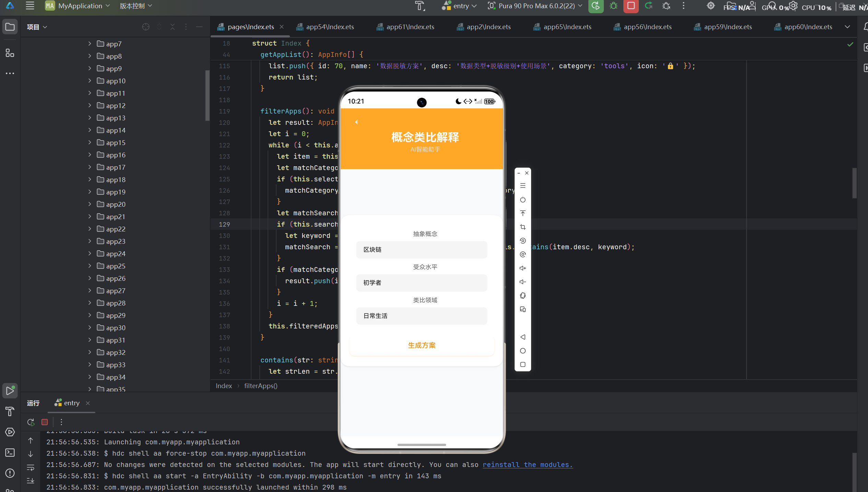Stop the running app with red square
Viewport: 868px width, 492px height.
click(x=631, y=6)
